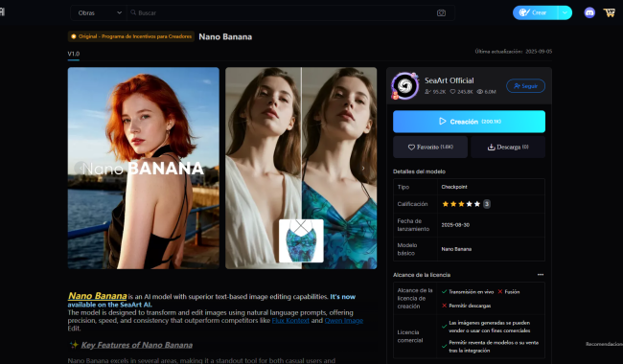
Task: Click the Descarga button
Action: [508, 147]
